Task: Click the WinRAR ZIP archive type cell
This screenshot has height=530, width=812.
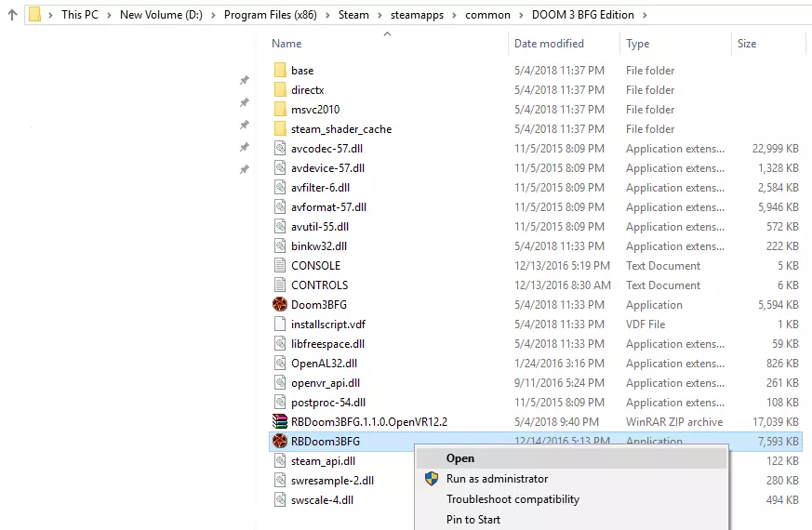Action: [x=674, y=422]
